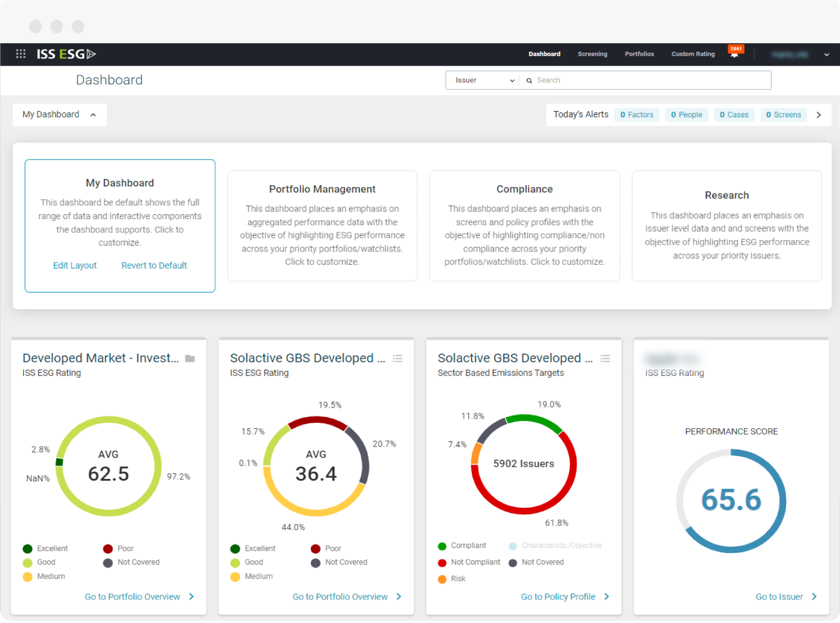840x623 pixels.
Task: Click the 20.7% Not Covered donut label
Action: [384, 444]
